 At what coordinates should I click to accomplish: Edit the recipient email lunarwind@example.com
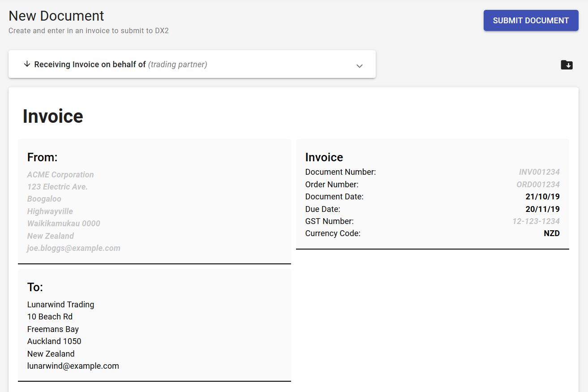point(73,366)
